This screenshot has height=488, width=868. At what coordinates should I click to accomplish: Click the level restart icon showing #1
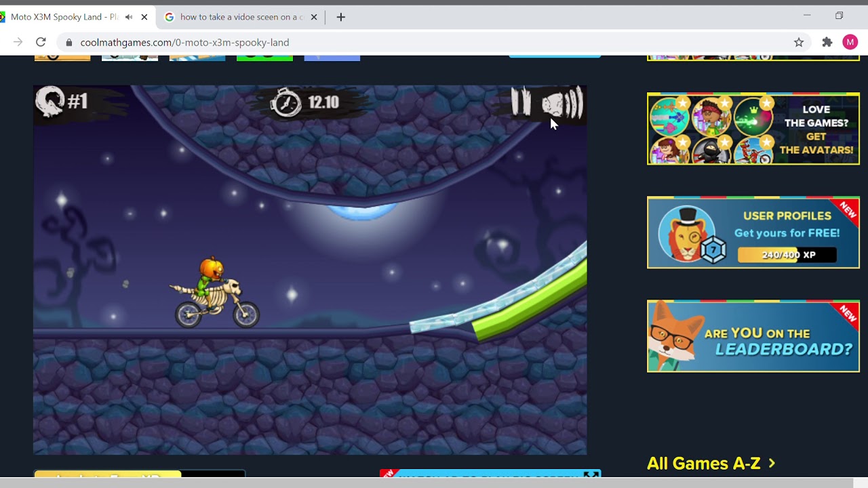click(62, 102)
